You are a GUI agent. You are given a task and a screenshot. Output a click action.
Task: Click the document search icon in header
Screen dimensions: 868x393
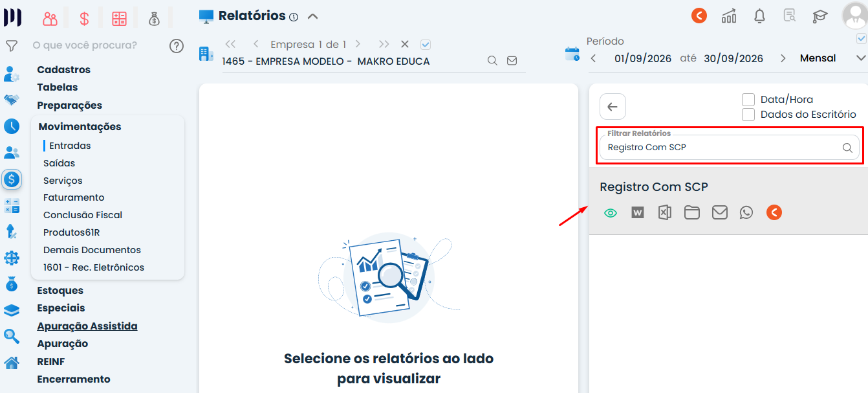(790, 16)
